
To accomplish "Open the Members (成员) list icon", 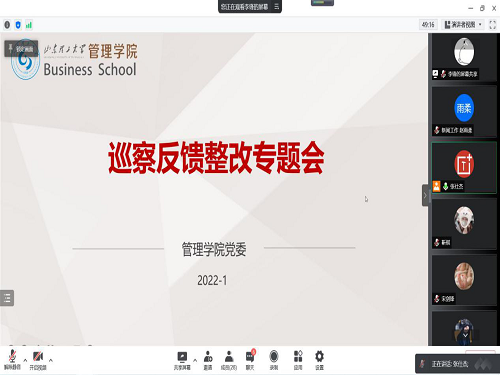I will [x=229, y=360].
